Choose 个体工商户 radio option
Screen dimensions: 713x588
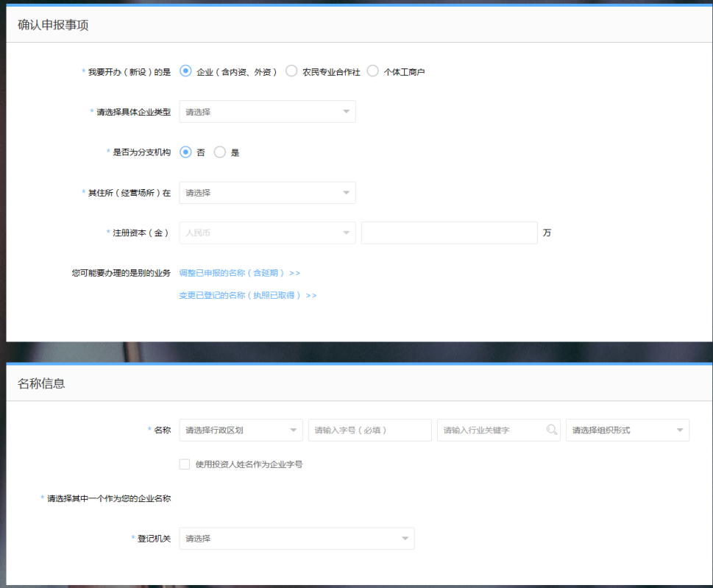372,71
